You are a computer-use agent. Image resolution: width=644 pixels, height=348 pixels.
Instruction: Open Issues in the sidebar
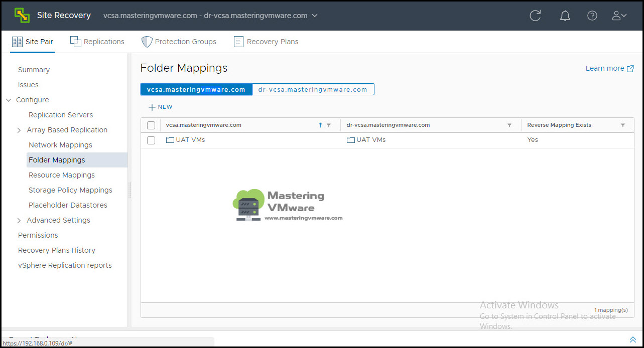click(28, 85)
